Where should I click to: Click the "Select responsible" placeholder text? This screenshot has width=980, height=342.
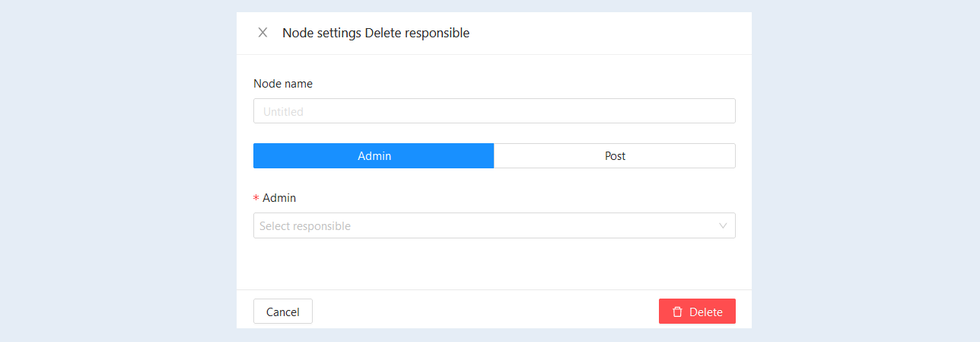305,226
